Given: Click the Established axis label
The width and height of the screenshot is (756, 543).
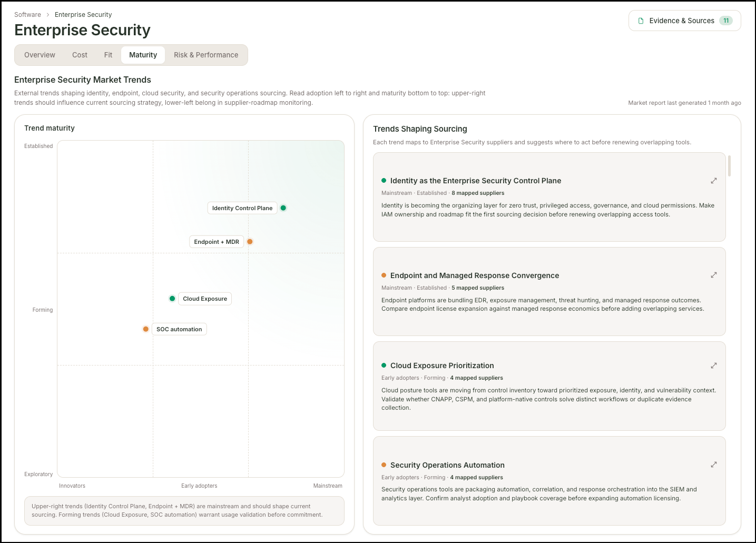Looking at the screenshot, I should coord(38,146).
